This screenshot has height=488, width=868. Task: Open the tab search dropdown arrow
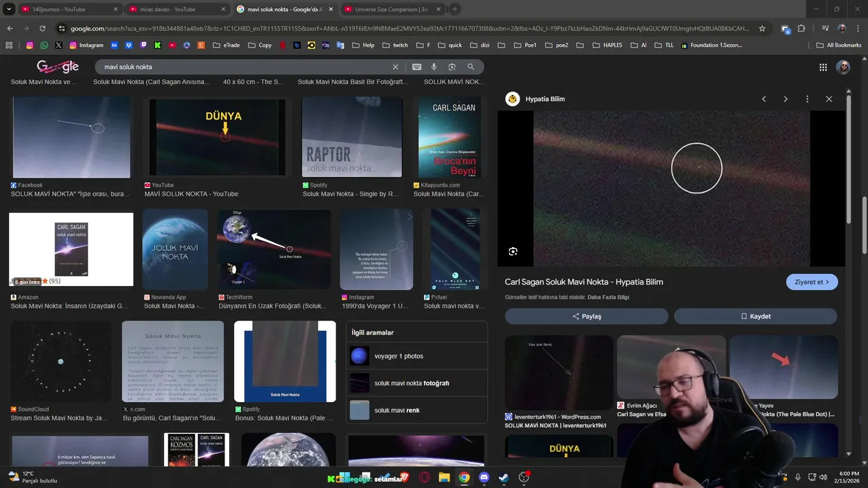pos(9,9)
